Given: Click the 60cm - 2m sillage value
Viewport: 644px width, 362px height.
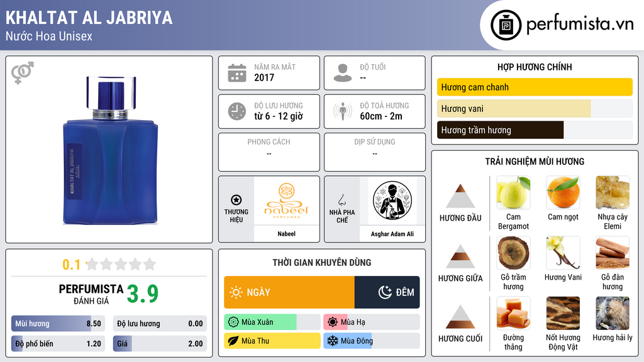Looking at the screenshot, I should pos(381,116).
